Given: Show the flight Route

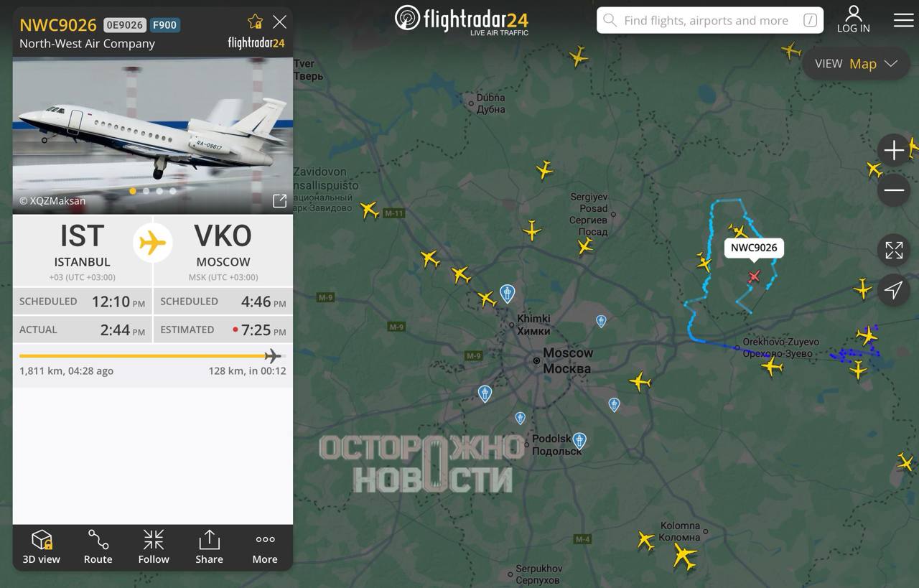Looking at the screenshot, I should click(x=98, y=547).
